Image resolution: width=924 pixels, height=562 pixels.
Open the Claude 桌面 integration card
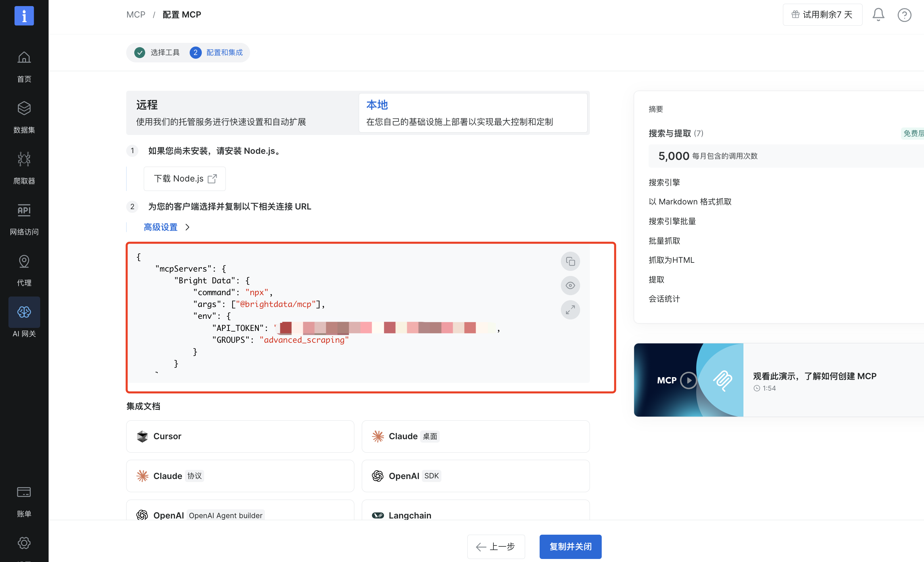click(x=475, y=437)
